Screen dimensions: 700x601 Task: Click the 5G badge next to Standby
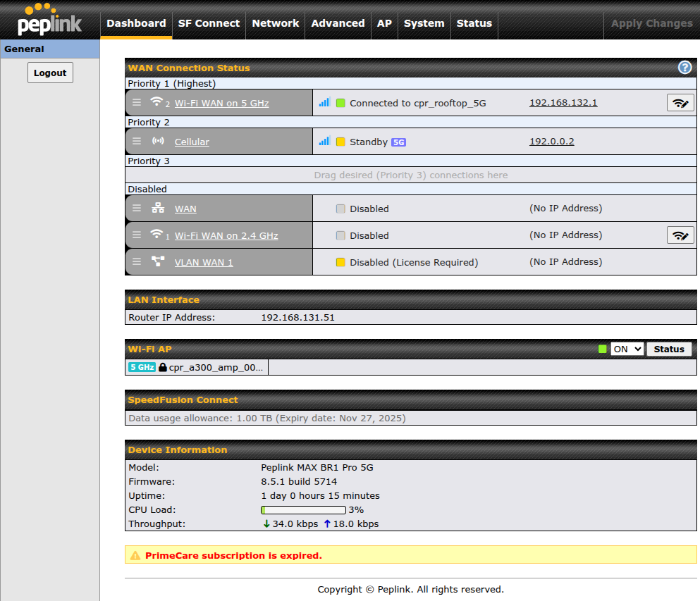tap(398, 142)
